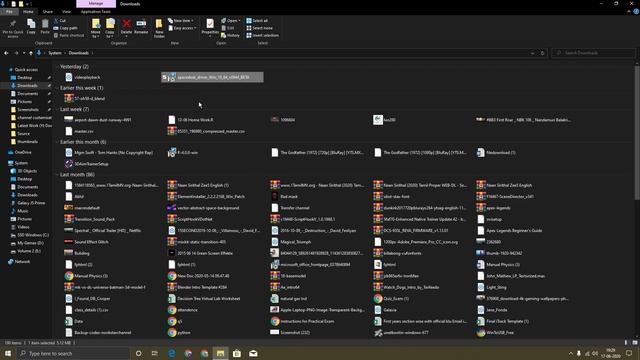
Task: Open the Open command dropdown arrow
Action: click(x=240, y=20)
